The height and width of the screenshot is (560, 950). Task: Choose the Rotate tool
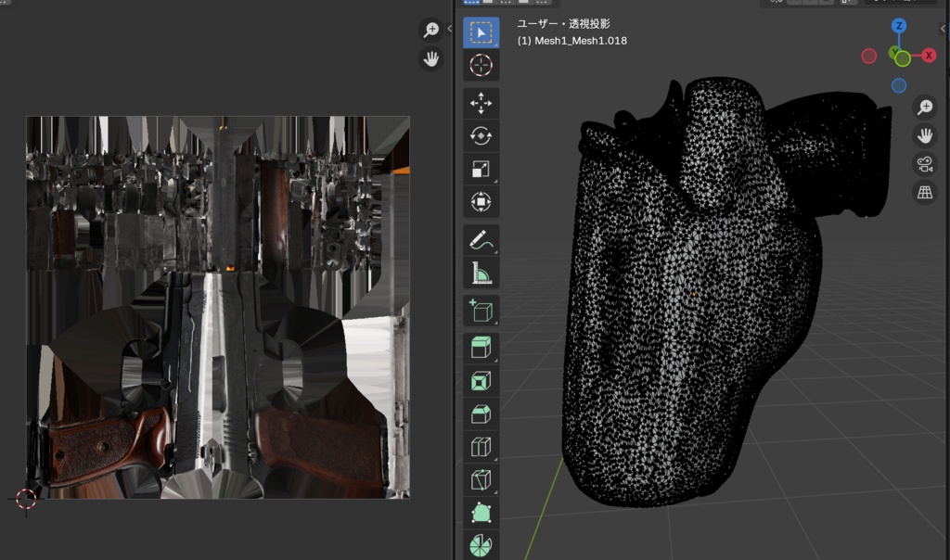click(x=481, y=135)
